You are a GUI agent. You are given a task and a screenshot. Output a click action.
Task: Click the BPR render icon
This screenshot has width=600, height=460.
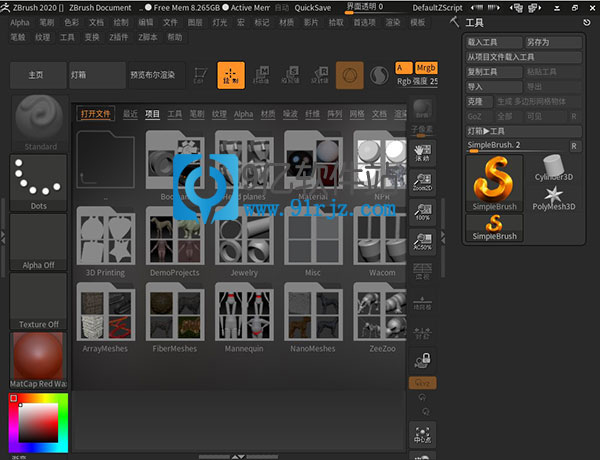pyautogui.click(x=422, y=108)
